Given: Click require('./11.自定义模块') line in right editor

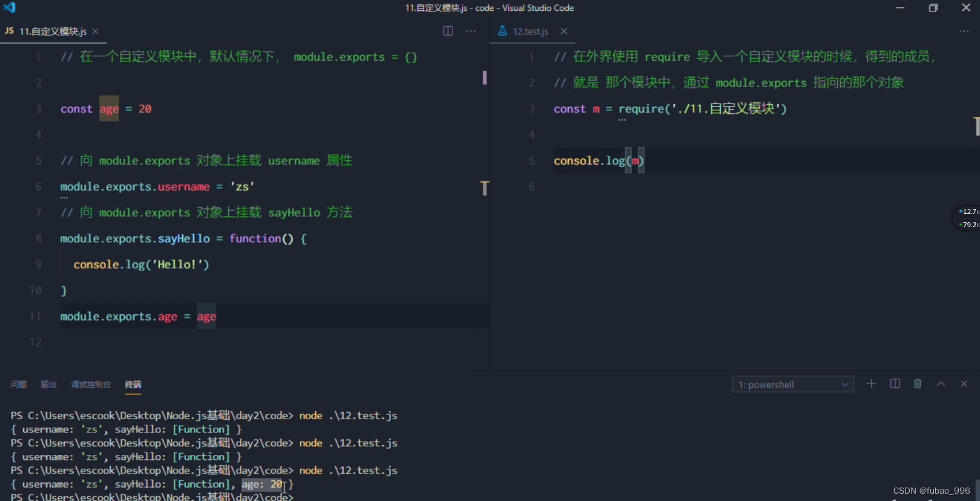Looking at the screenshot, I should click(670, 109).
